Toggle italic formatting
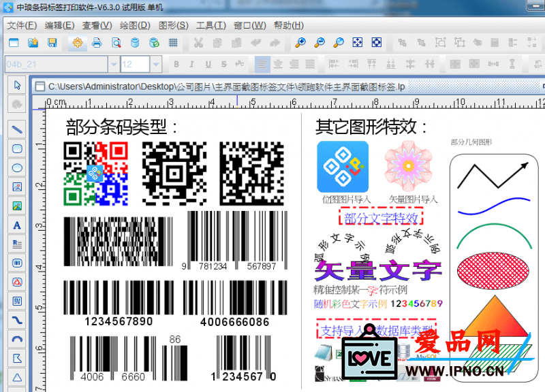The width and height of the screenshot is (545, 392). [x=191, y=64]
